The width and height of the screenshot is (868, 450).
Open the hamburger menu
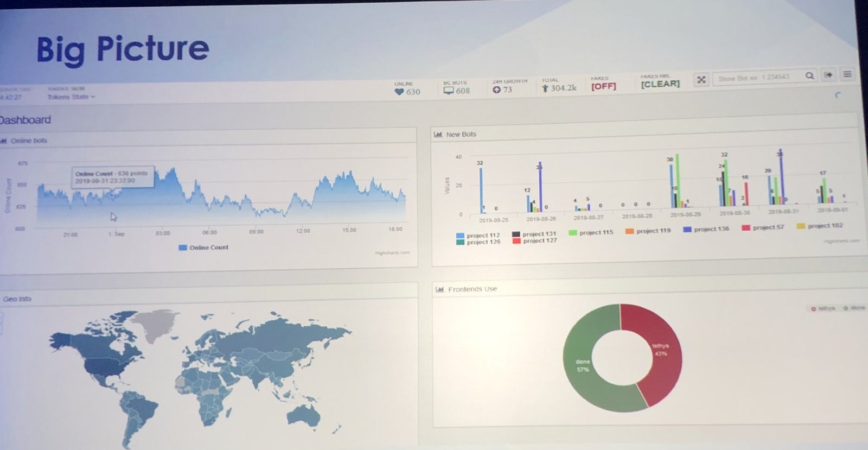[847, 74]
